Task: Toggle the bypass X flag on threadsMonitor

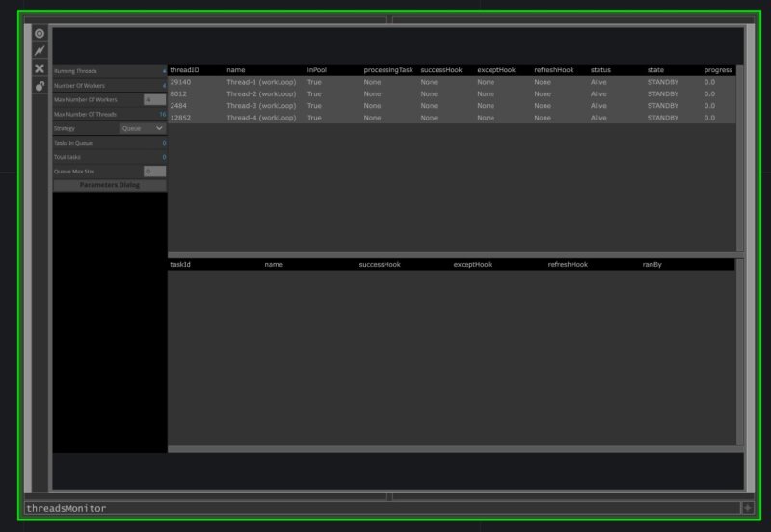Action: [40, 68]
